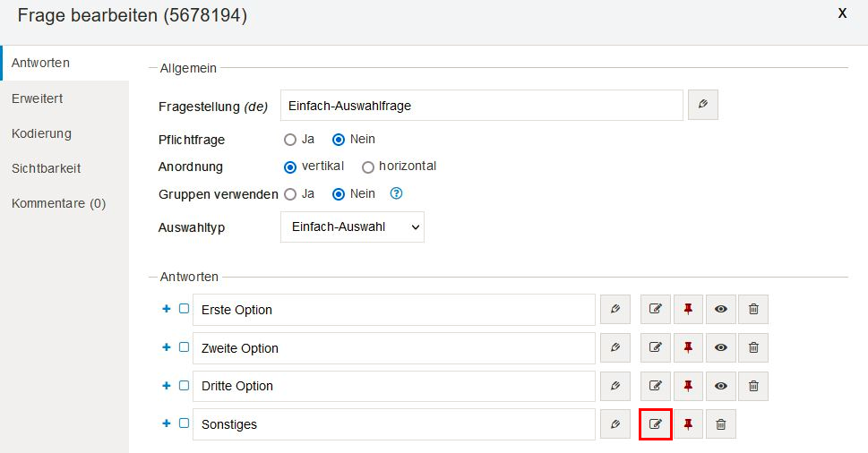The image size is (868, 453).
Task: Open the Auswahltyp dropdown
Action: (352, 227)
